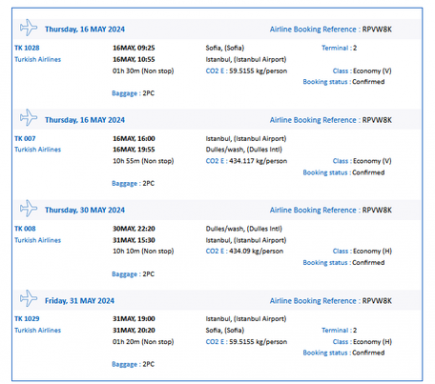The height and width of the screenshot is (384, 435).
Task: Click the 16MAY 16:00 departure time
Action: pyautogui.click(x=134, y=138)
